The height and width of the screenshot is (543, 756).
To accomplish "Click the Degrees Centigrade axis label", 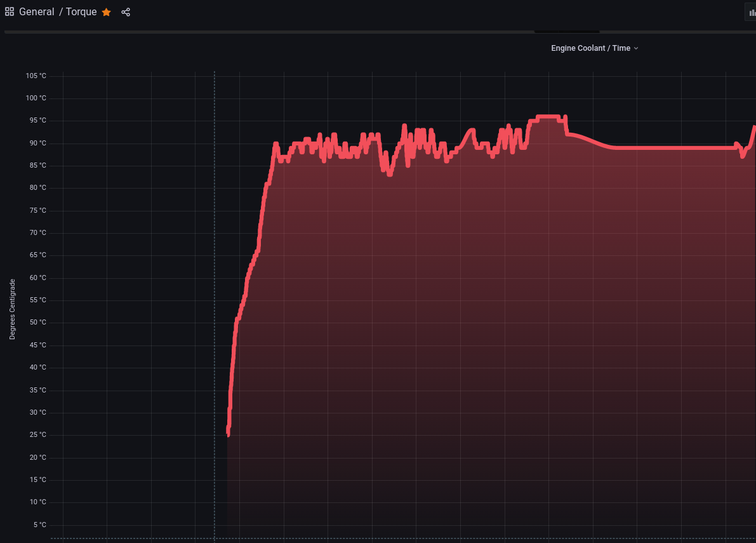I will [x=12, y=309].
